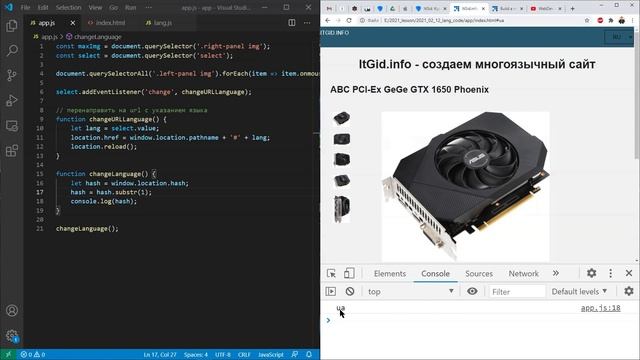Open the app.js:18 source link
Screen dimensions: 640x360
(x=600, y=308)
